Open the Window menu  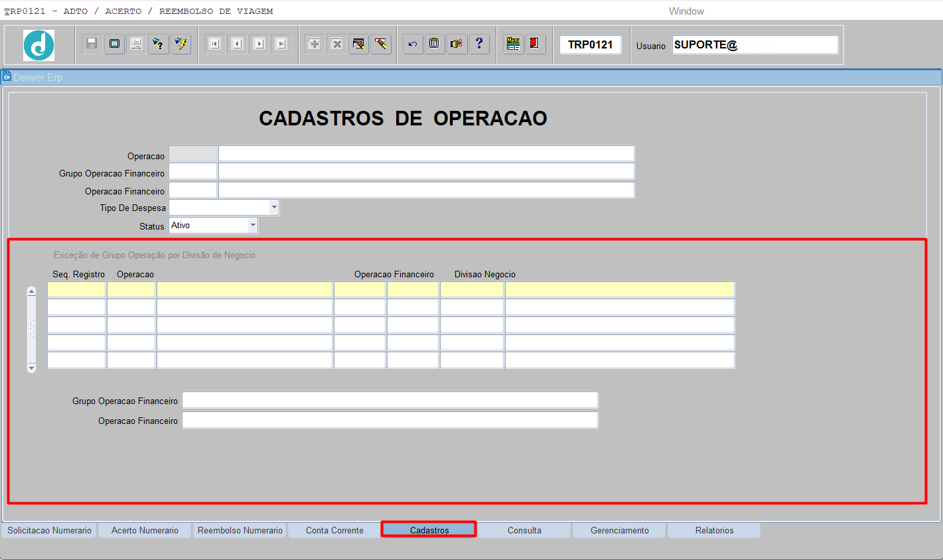pyautogui.click(x=686, y=11)
